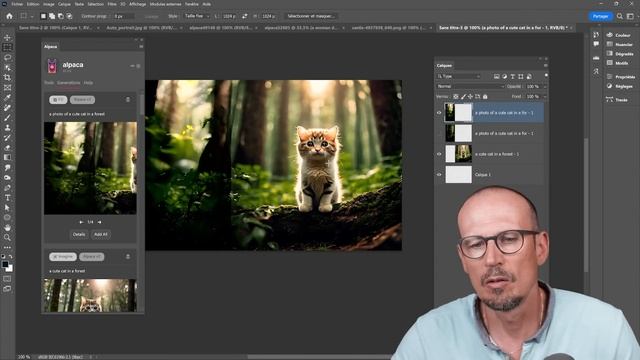Select the Zoom tool
This screenshot has height=360, width=640.
coord(7,238)
